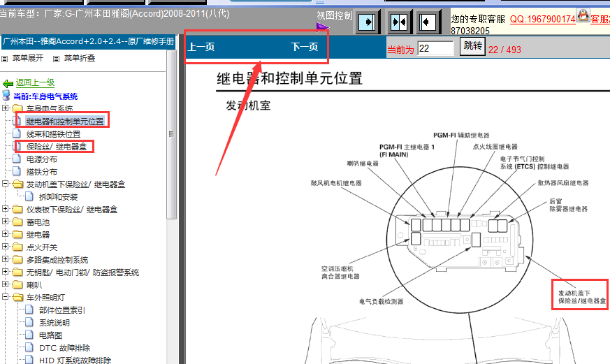Click the view control center-split icon

tap(399, 22)
